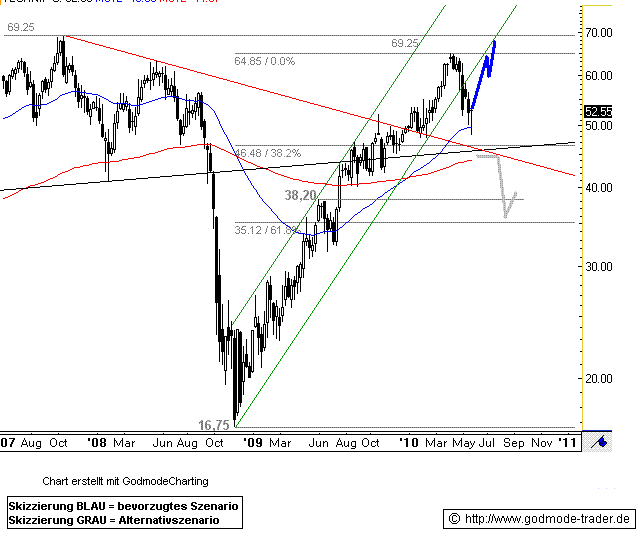Open the godmode-trader.de link
The image size is (639, 555).
(548, 518)
